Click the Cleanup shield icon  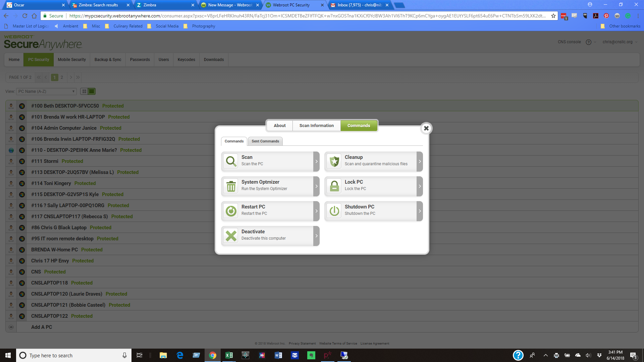pyautogui.click(x=334, y=162)
